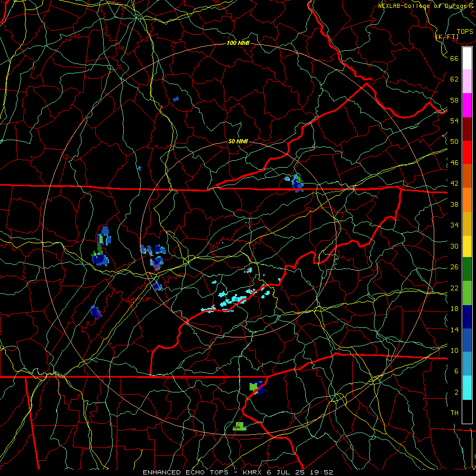This screenshot has height=476, width=476.
Task: Pick the light steel-blue scale swatch
Action: (x=467, y=364)
